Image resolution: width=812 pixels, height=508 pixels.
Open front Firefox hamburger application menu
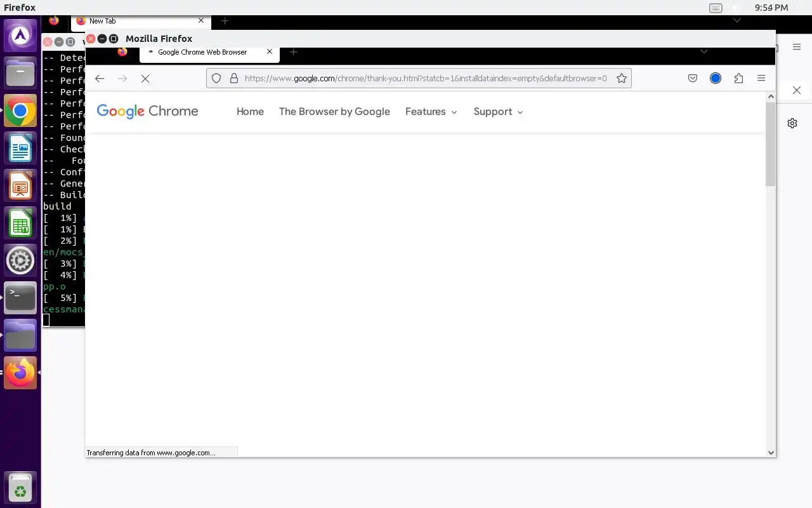(761, 78)
